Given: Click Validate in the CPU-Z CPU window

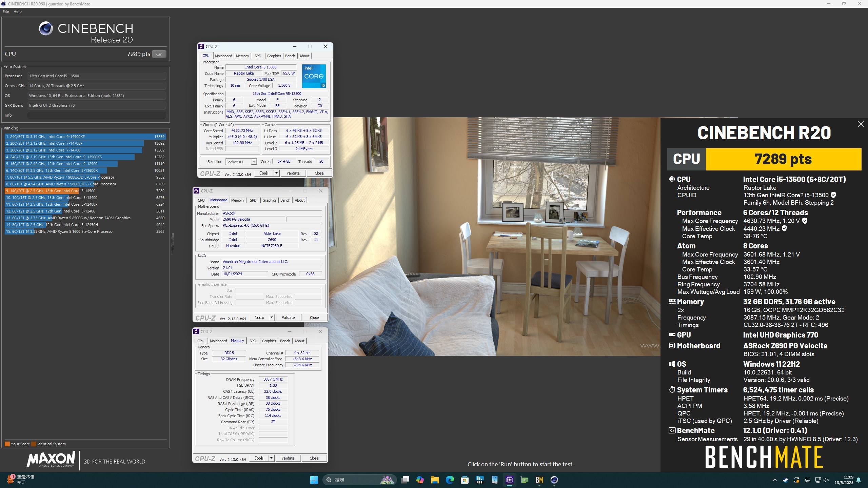Looking at the screenshot, I should point(293,173).
